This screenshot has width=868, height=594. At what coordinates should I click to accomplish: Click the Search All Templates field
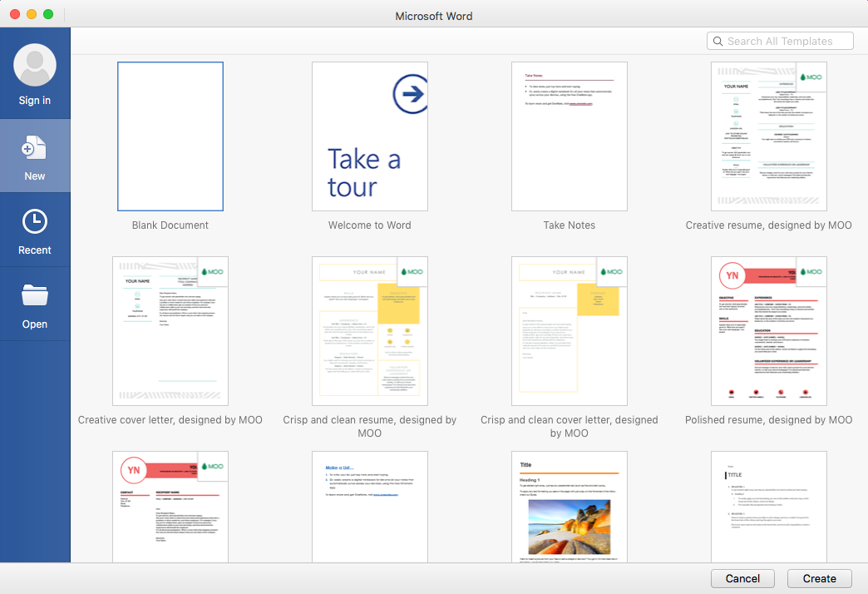coord(780,41)
